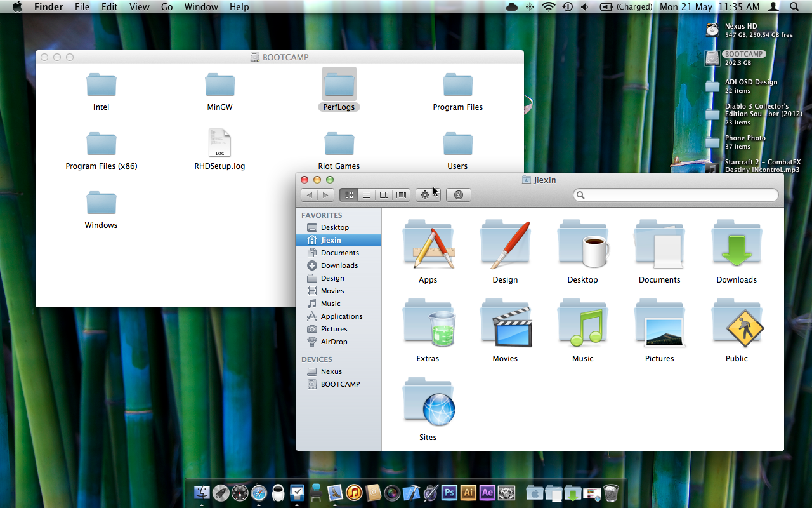Open the RHDSetup.log file
The image size is (812, 508).
pyautogui.click(x=219, y=144)
